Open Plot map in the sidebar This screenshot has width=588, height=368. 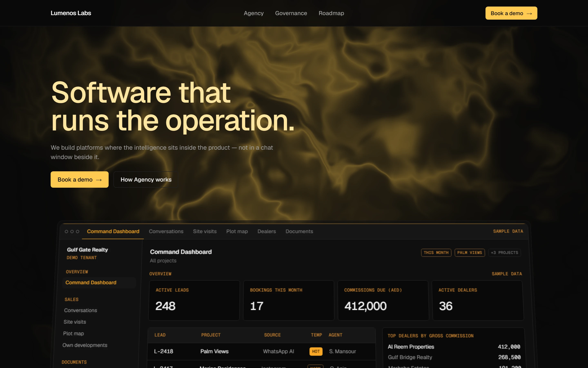click(x=73, y=333)
